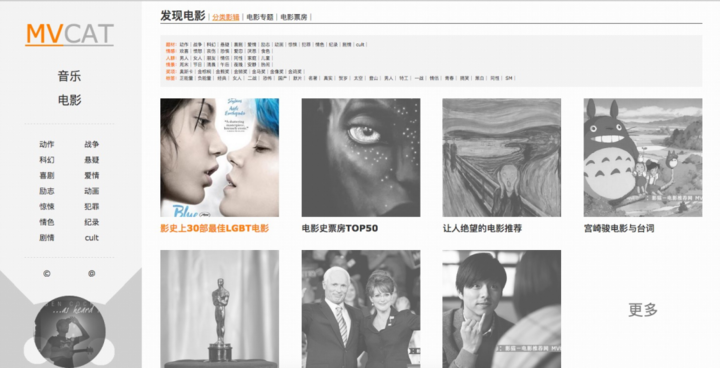Open 让人绝望的电影推荐 Scream painting thumbnail

[x=501, y=157]
